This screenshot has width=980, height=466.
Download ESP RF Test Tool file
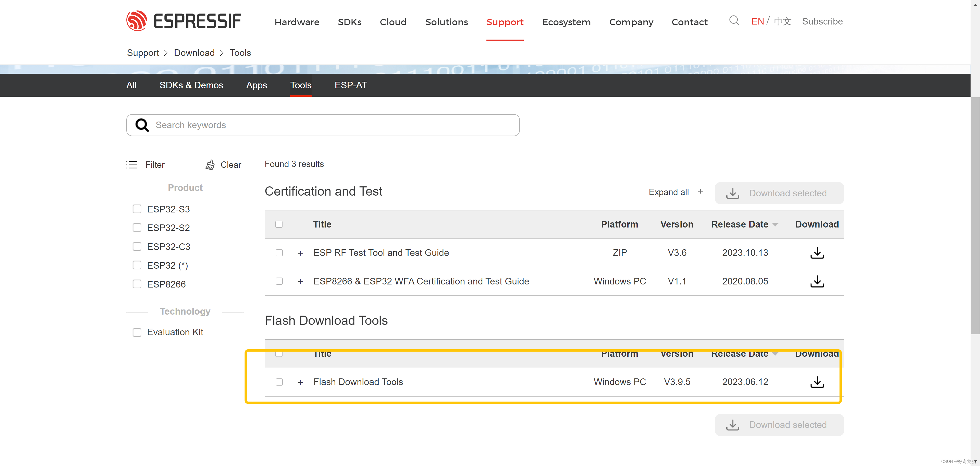click(817, 253)
